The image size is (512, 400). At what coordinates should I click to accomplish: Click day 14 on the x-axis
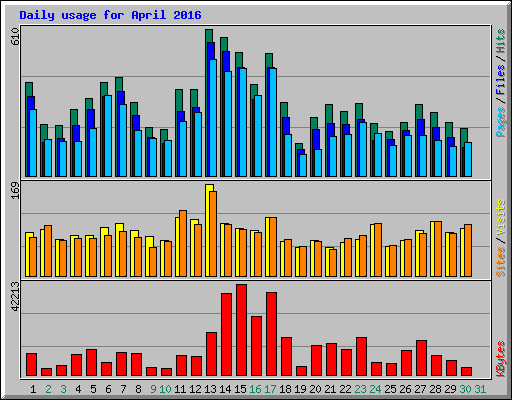coord(225,389)
